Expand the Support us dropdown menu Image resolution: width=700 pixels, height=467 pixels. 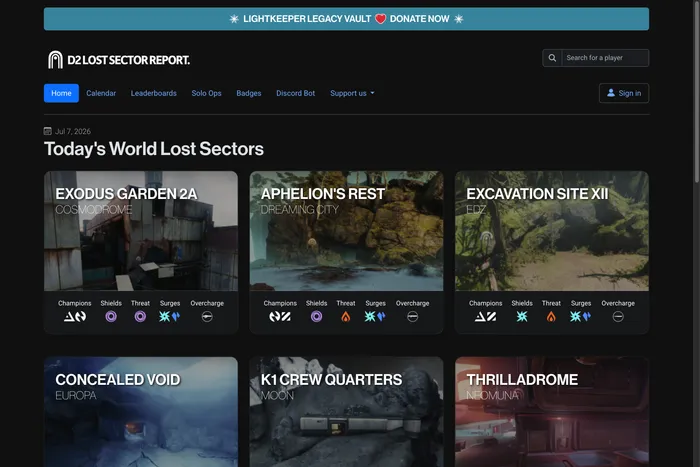[x=352, y=93]
